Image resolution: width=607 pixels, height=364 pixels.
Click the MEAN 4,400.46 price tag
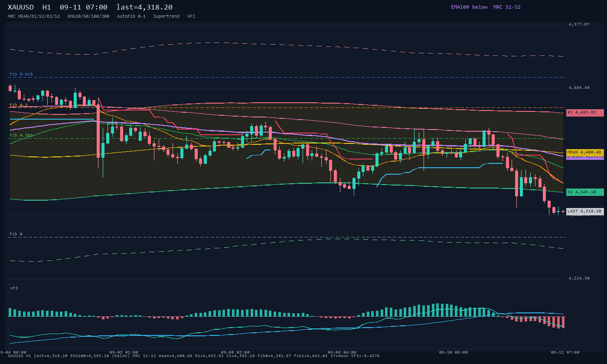[585, 153]
